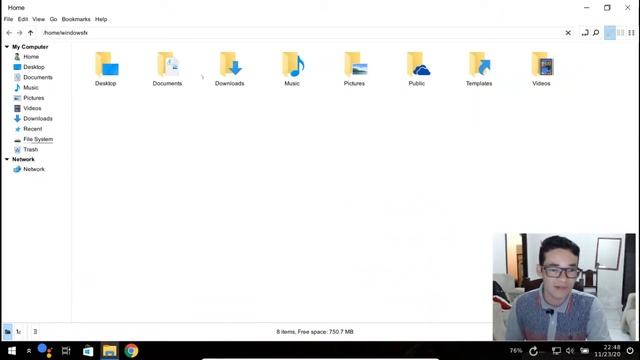The image size is (640, 360).
Task: Click the updates refresh tray icon
Action: coord(533,351)
